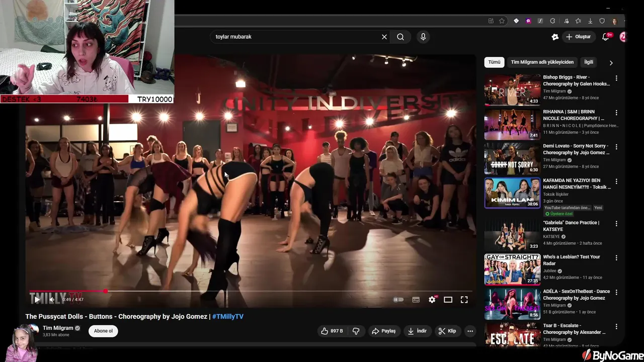This screenshot has width=644, height=362.
Task: Clear the search box with X
Action: 384,37
